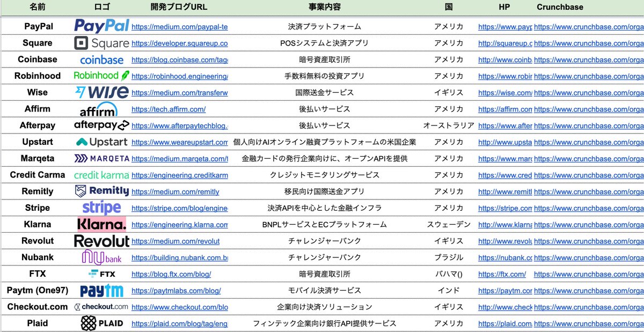This screenshot has width=644, height=332.
Task: Select the Robinhood logo with feather
Action: pos(102,76)
